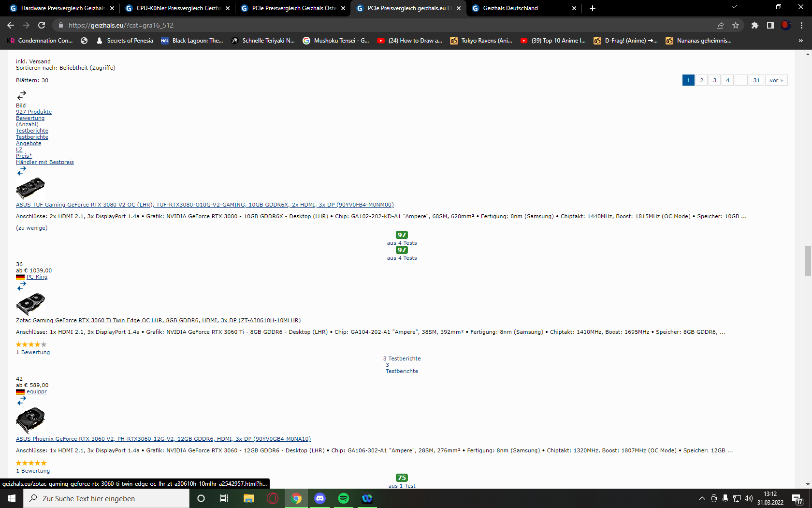Viewport: 812px width, 508px height.
Task: Click Zotac four-star rating
Action: (31, 344)
